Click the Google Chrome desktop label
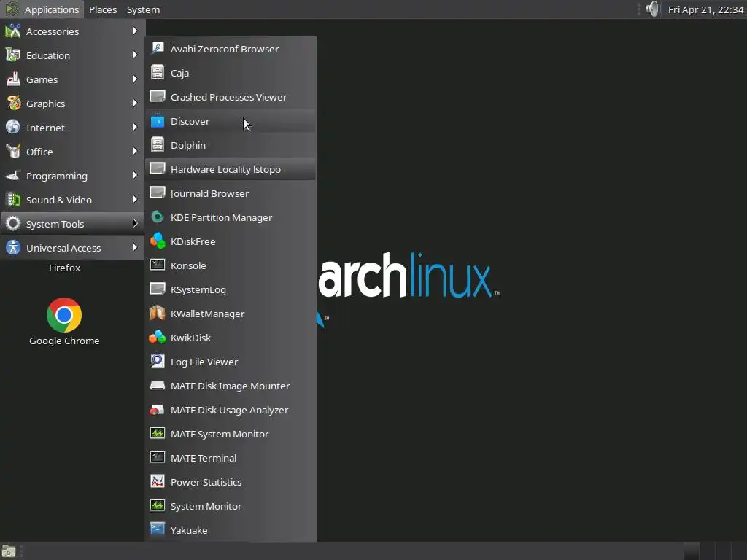Viewport: 747px width, 560px height. pyautogui.click(x=64, y=341)
